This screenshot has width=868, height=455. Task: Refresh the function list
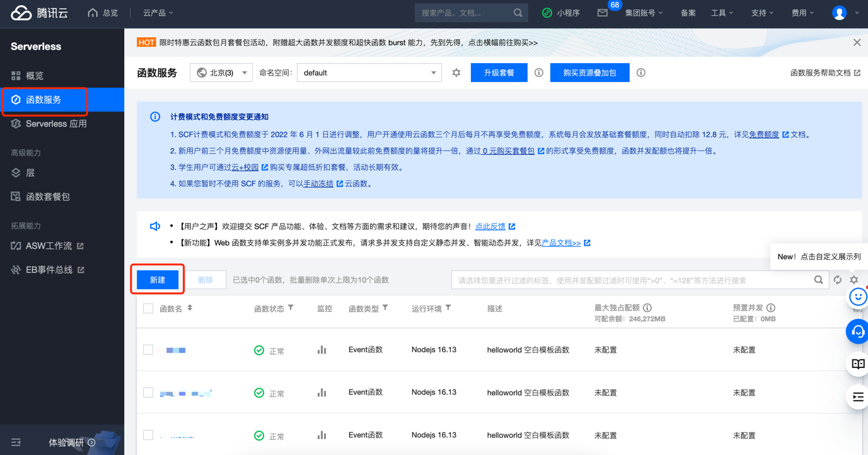coord(838,280)
